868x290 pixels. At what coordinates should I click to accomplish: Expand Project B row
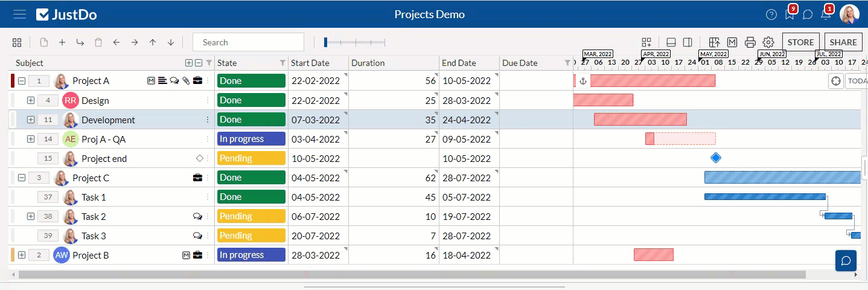(x=22, y=255)
